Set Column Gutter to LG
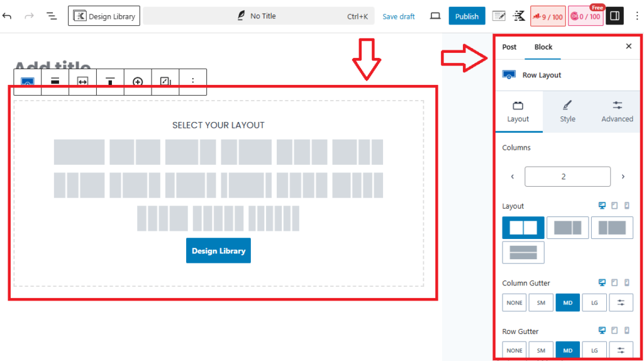Screen dimensions: 644x361 594,303
